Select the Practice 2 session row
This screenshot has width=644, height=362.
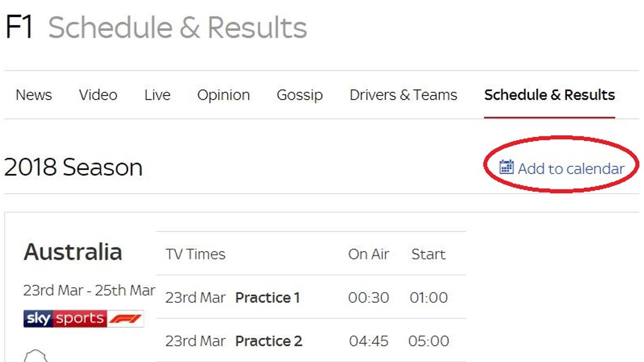point(268,341)
